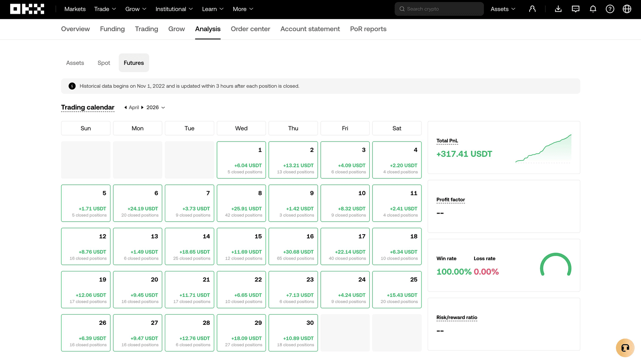Switch to the Funding tab
Screen dimensions: 641x364
pyautogui.click(x=112, y=29)
